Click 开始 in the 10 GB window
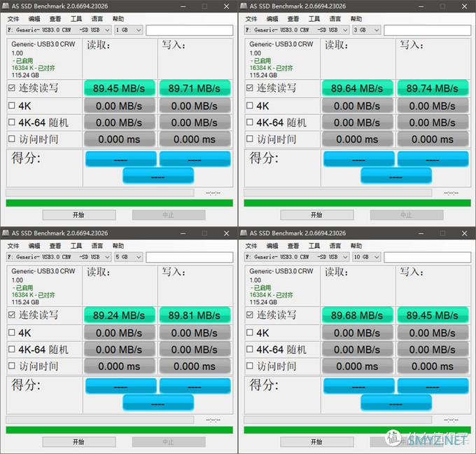Viewport: 476px width, 454px height. tap(317, 442)
